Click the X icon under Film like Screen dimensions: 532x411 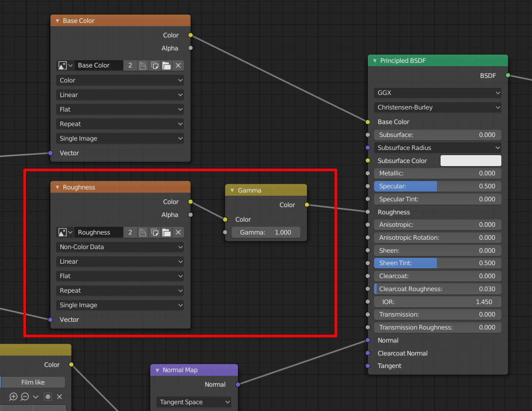(59, 397)
